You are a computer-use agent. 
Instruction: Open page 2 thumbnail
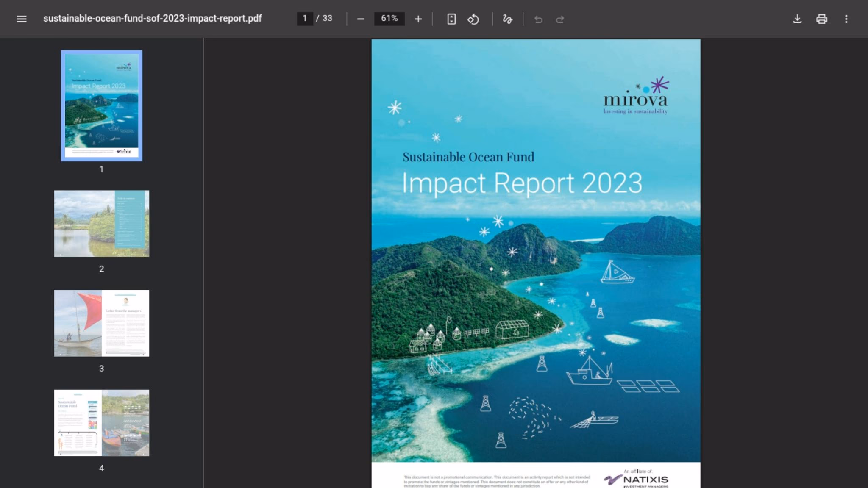pyautogui.click(x=102, y=224)
